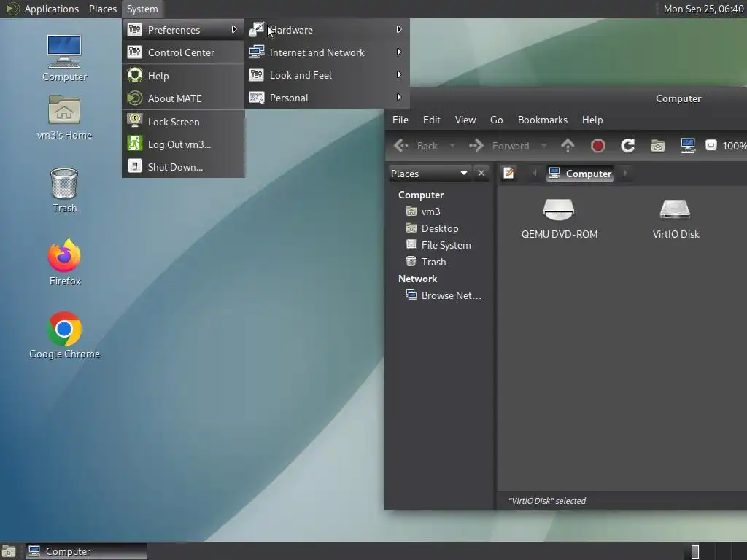
Task: Open the Go menu in Computer window
Action: point(496,120)
